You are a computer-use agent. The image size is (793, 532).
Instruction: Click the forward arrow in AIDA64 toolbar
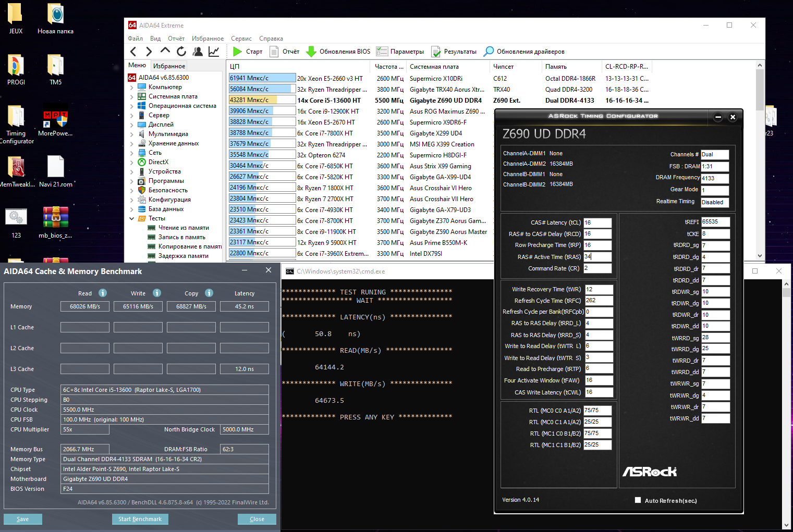[x=149, y=51]
